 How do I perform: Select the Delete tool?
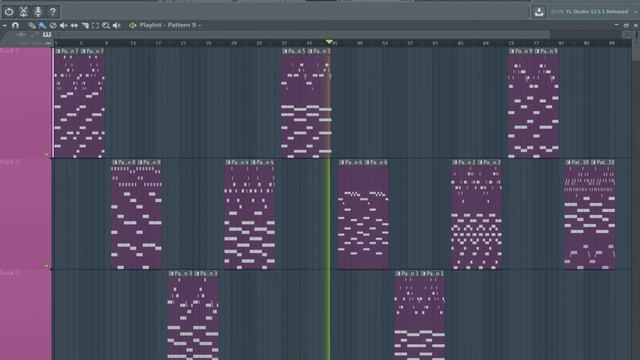53,25
